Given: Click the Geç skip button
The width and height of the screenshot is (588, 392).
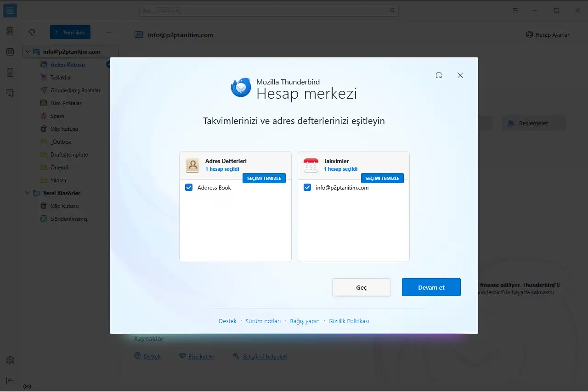Looking at the screenshot, I should pos(362,287).
